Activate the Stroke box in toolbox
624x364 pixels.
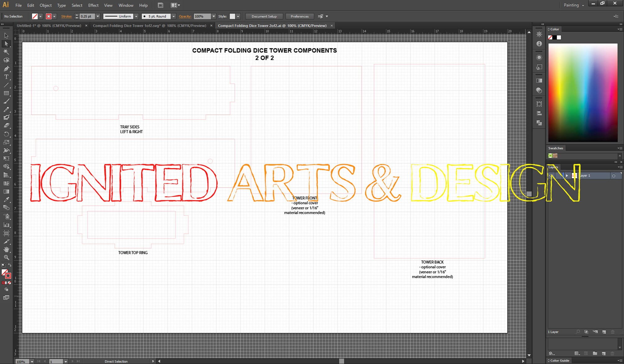pos(8,276)
